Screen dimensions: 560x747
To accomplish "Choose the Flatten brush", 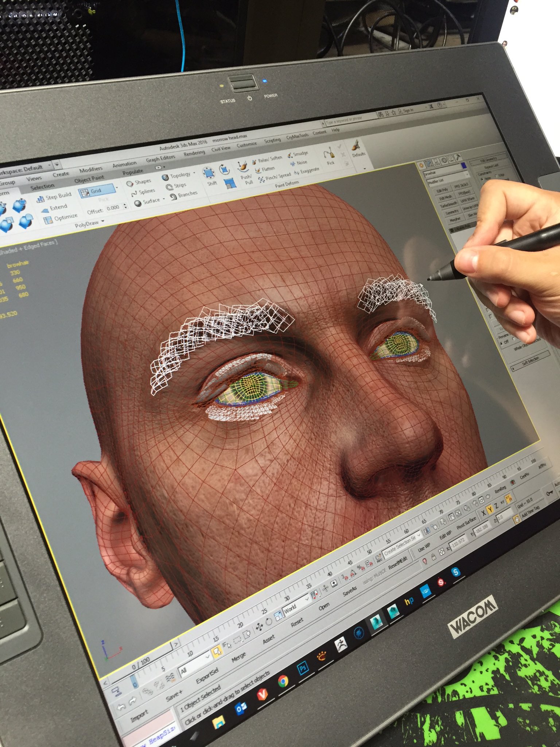I will (x=265, y=169).
